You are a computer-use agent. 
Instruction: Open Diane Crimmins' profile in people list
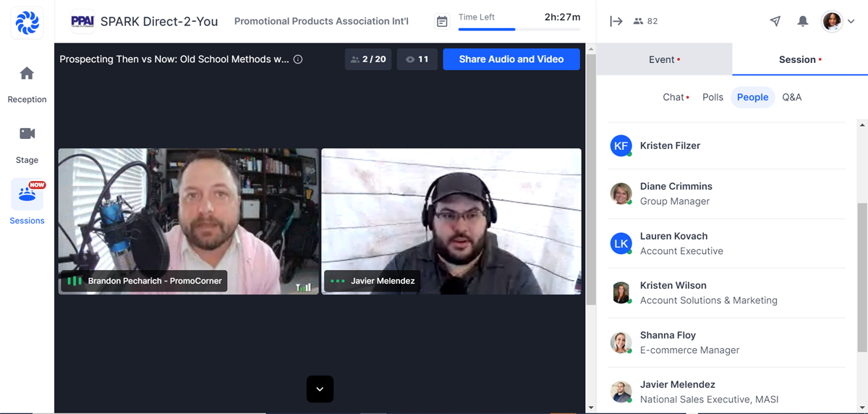pos(676,186)
